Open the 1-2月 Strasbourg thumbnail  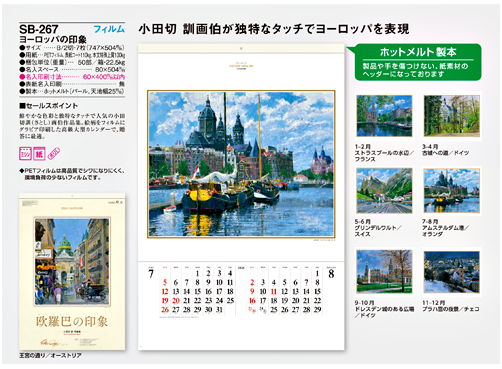coord(384,116)
